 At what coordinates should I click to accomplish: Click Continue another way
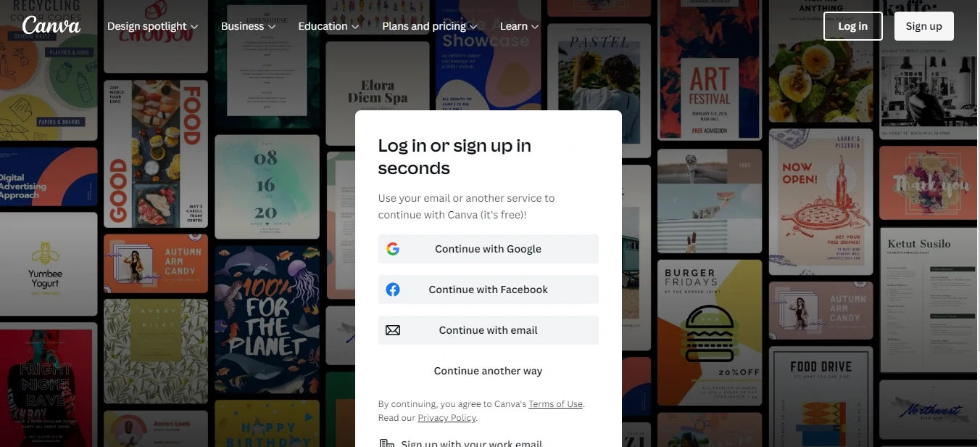click(488, 370)
